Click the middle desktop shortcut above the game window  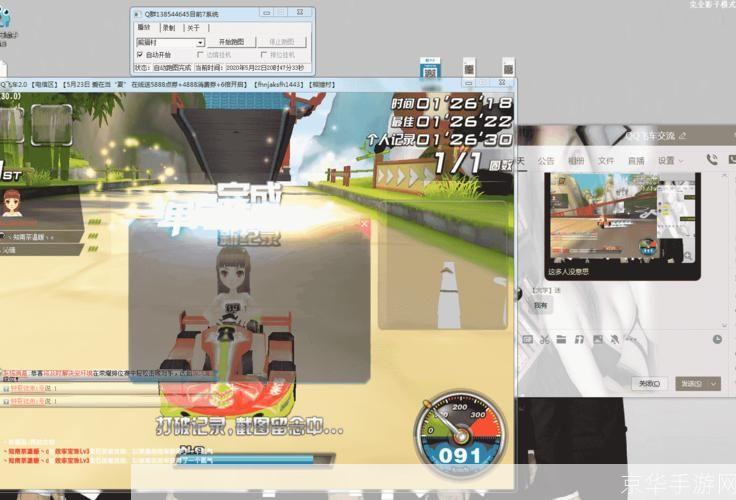(x=469, y=68)
